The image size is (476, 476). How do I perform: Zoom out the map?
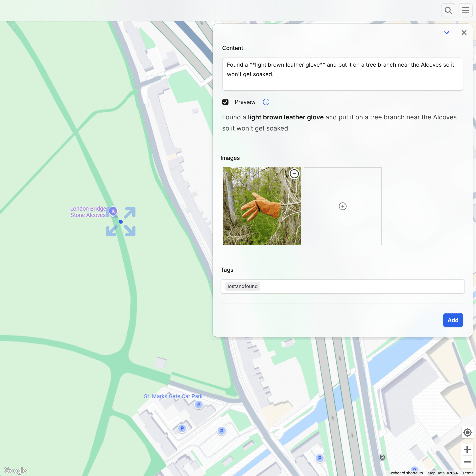[467, 462]
